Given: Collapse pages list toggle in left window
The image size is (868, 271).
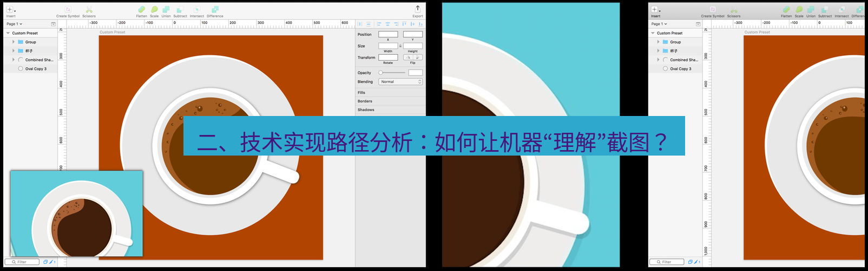Looking at the screenshot, I should tap(53, 24).
